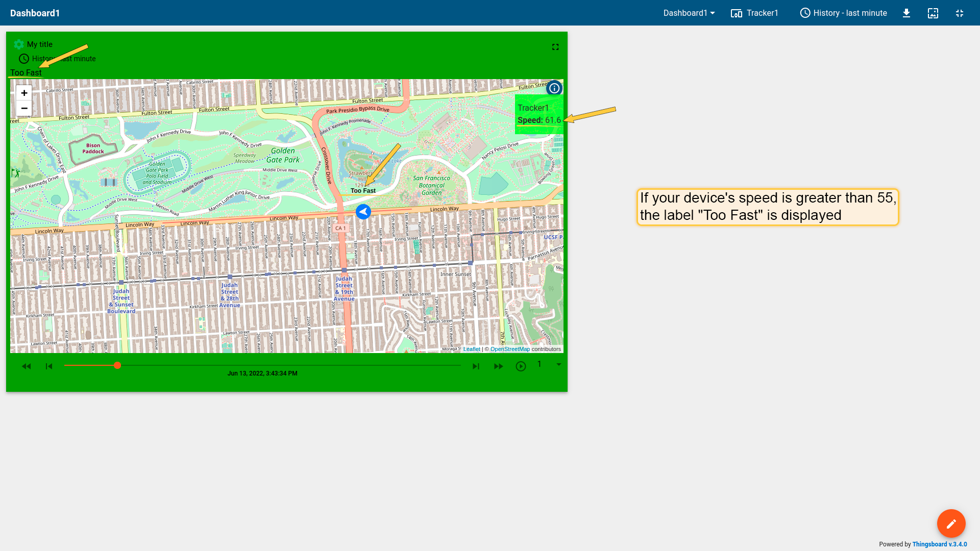This screenshot has height=551, width=980.
Task: Expand the playback speed dropdown
Action: [x=558, y=364]
